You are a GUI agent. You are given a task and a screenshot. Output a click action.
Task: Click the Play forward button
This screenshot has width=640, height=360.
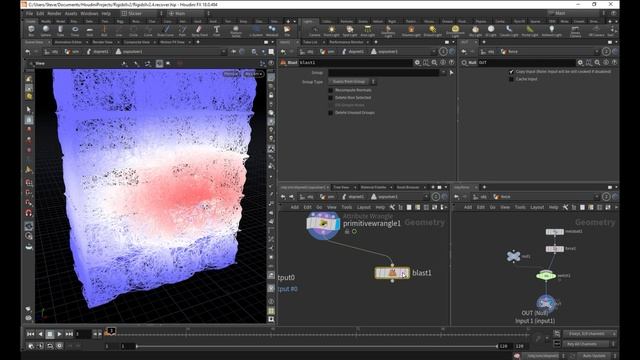coord(60,334)
